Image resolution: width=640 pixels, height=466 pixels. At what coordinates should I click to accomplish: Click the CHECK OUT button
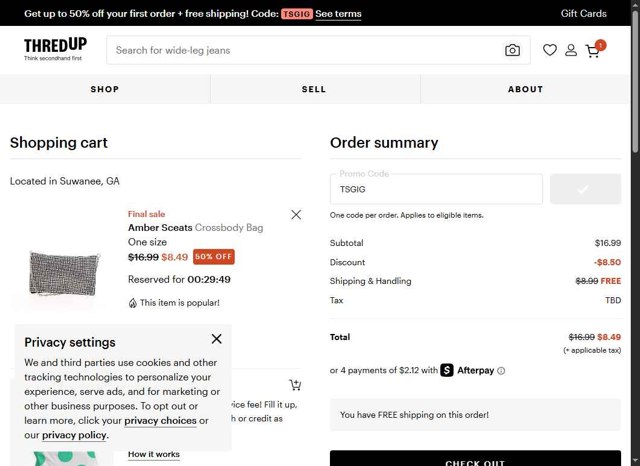click(x=476, y=459)
